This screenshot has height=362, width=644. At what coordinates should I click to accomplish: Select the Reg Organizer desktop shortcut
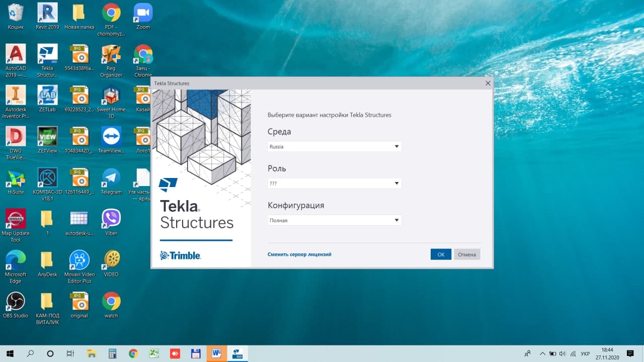coord(111,61)
